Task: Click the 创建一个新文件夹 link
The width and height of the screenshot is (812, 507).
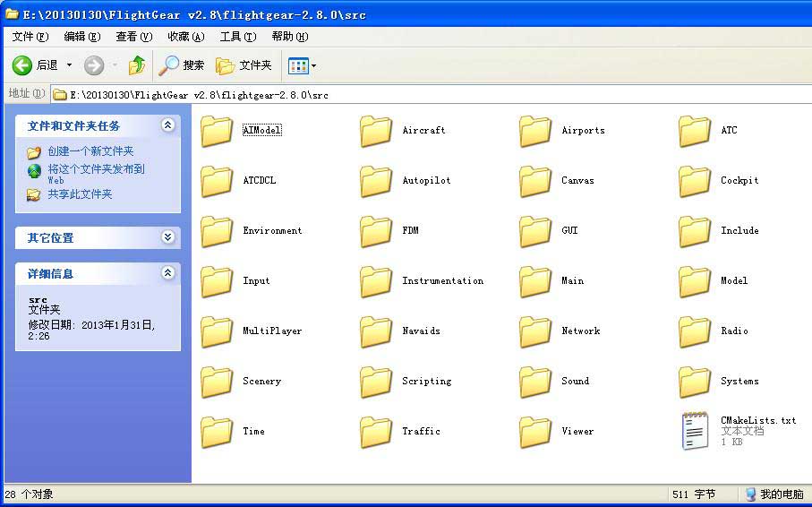Action: [90, 151]
